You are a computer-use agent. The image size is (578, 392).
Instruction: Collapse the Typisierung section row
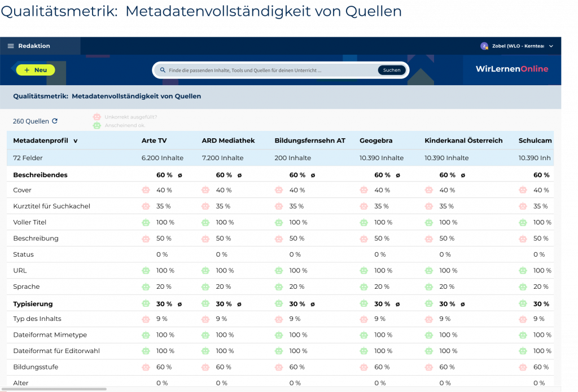(33, 304)
